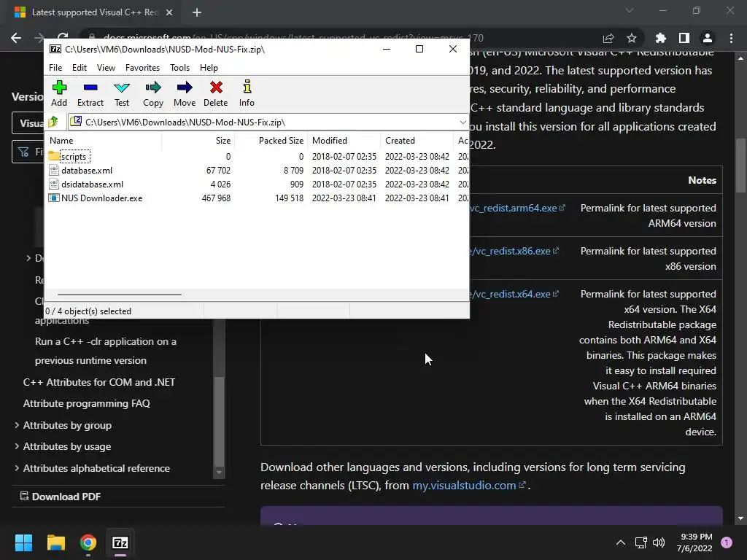Expand Attributes by group tree item

tap(17, 425)
